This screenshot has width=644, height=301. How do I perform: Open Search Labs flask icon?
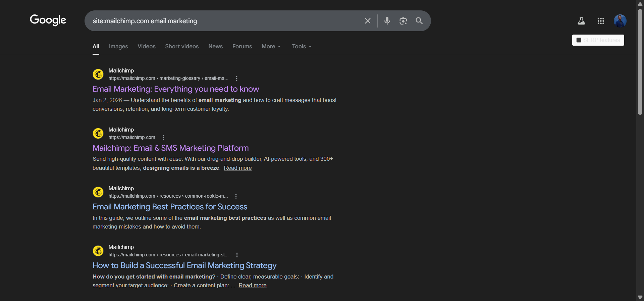point(581,21)
